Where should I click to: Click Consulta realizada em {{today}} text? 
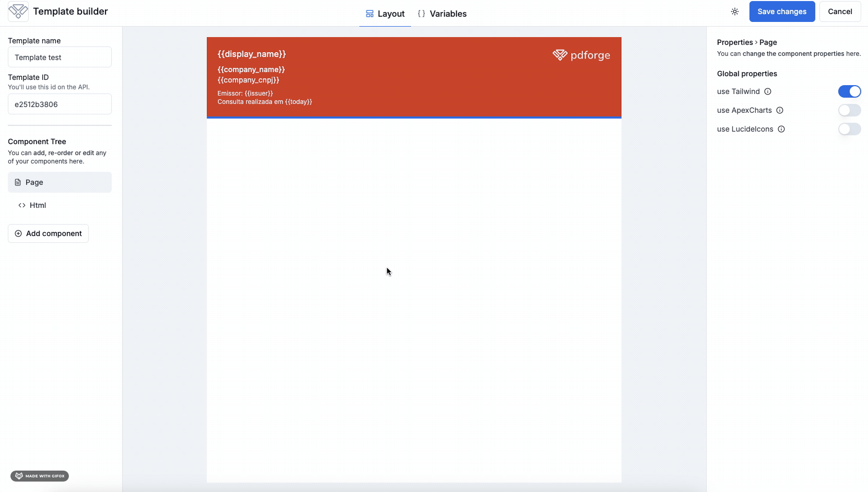point(265,102)
